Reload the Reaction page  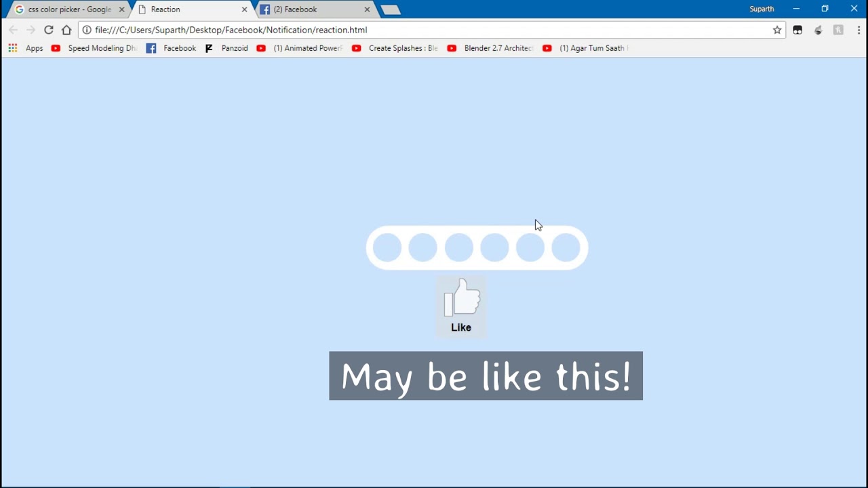pyautogui.click(x=49, y=30)
